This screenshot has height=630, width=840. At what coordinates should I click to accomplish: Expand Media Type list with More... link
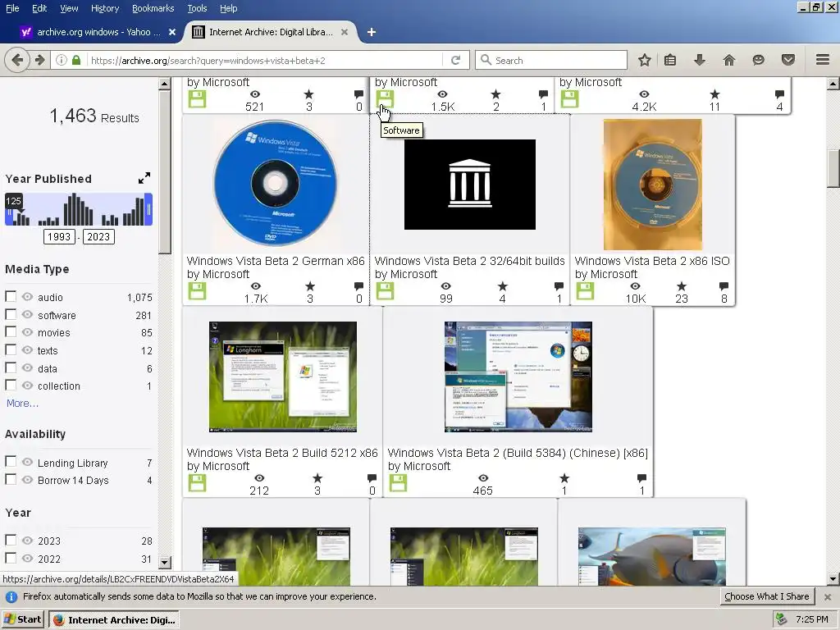point(22,404)
